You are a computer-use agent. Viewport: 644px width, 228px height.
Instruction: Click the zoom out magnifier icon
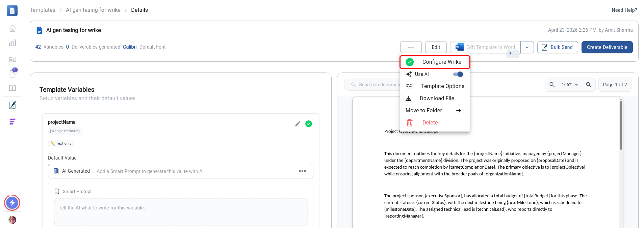click(x=552, y=85)
